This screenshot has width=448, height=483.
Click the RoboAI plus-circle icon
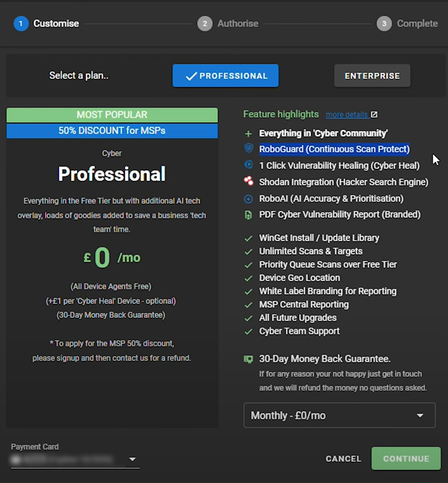pos(248,198)
